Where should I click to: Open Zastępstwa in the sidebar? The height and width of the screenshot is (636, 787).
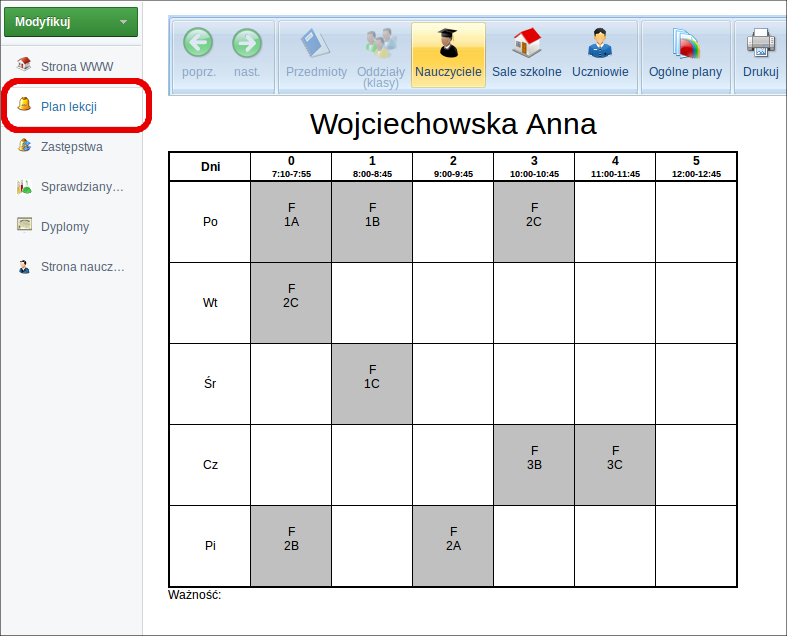(x=72, y=147)
